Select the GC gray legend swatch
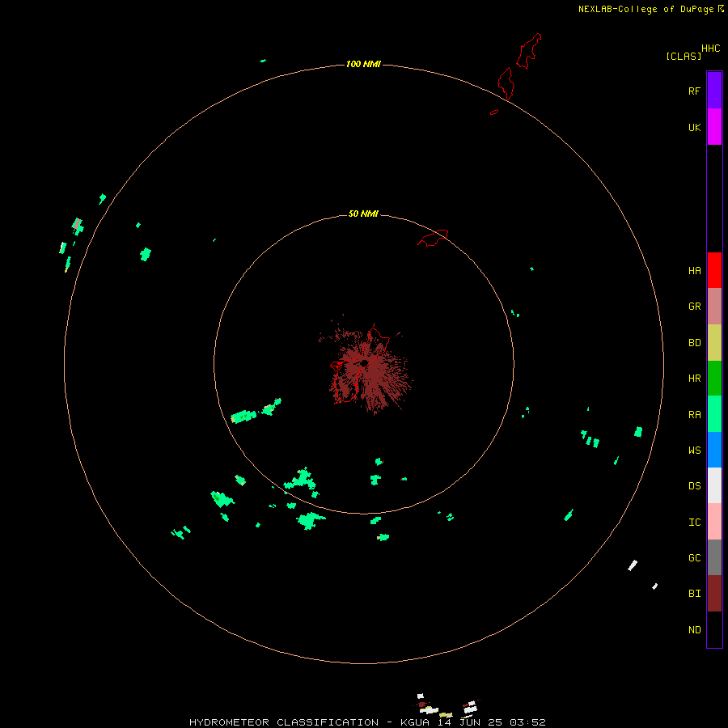The height and width of the screenshot is (728, 728). pyautogui.click(x=714, y=557)
